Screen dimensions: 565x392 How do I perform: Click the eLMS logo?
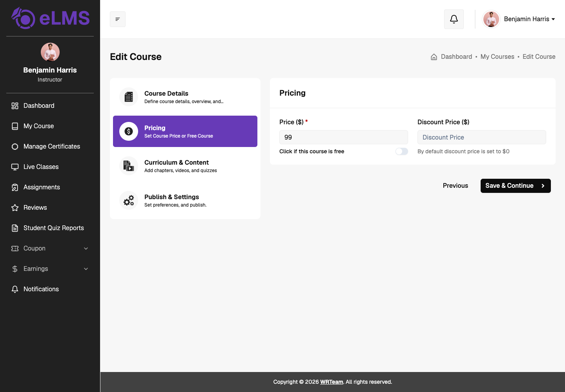click(50, 18)
